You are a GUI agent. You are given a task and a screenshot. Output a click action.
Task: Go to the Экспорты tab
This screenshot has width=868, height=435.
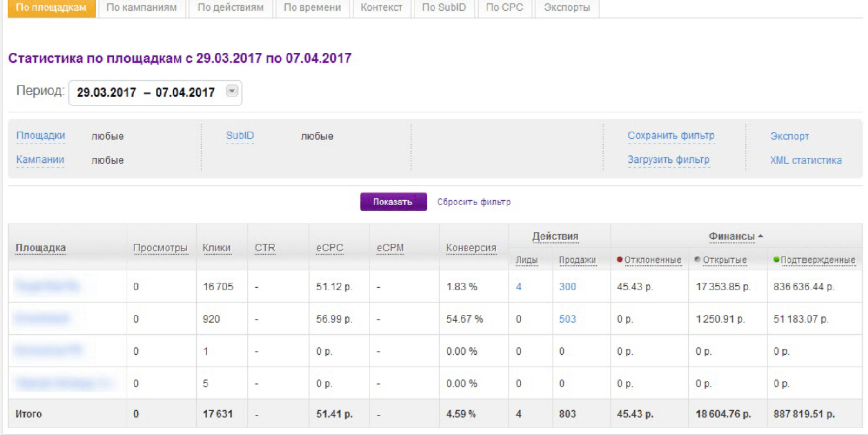coord(567,7)
